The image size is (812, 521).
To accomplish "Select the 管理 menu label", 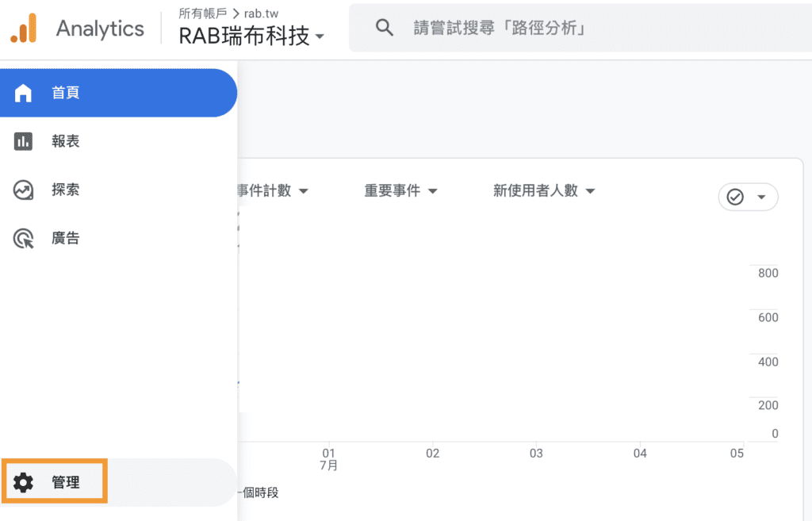I will click(66, 482).
